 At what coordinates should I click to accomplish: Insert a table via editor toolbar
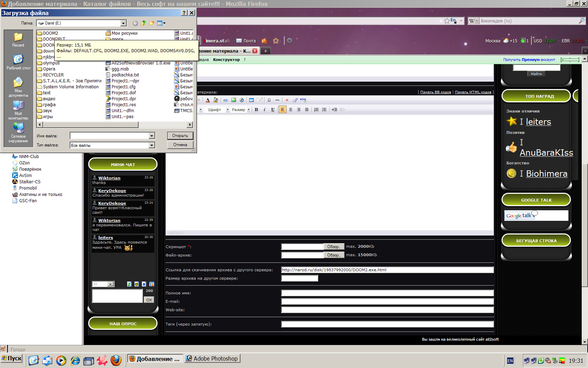pos(251,100)
